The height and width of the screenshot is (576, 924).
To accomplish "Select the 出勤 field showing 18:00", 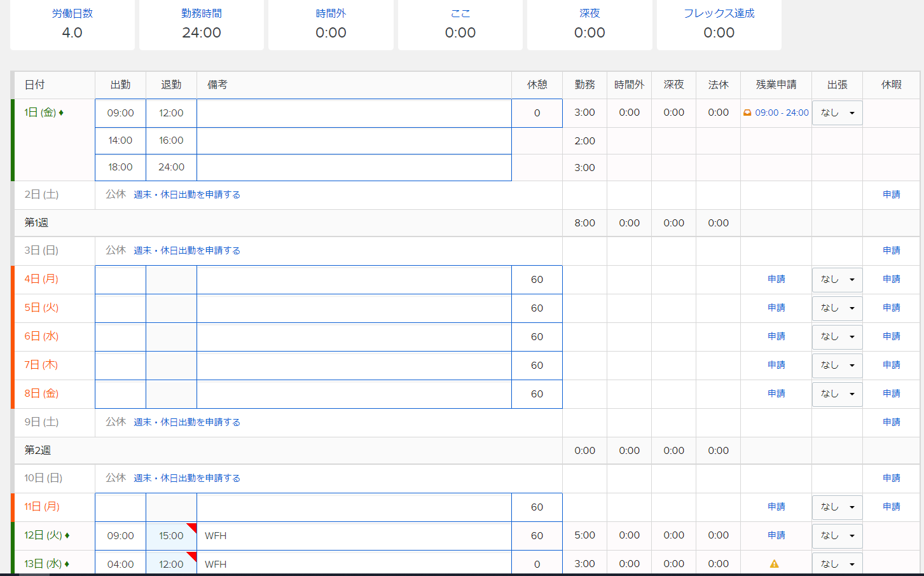I will pos(121,167).
